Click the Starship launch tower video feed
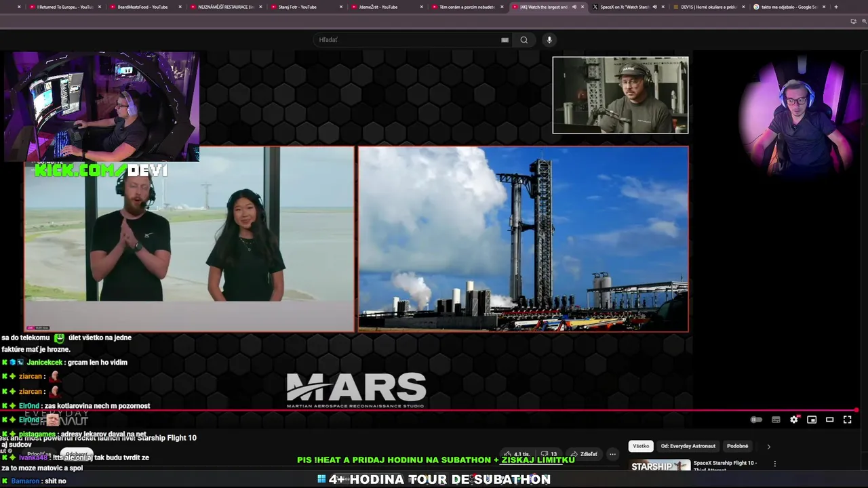The width and height of the screenshot is (868, 488). point(524,239)
